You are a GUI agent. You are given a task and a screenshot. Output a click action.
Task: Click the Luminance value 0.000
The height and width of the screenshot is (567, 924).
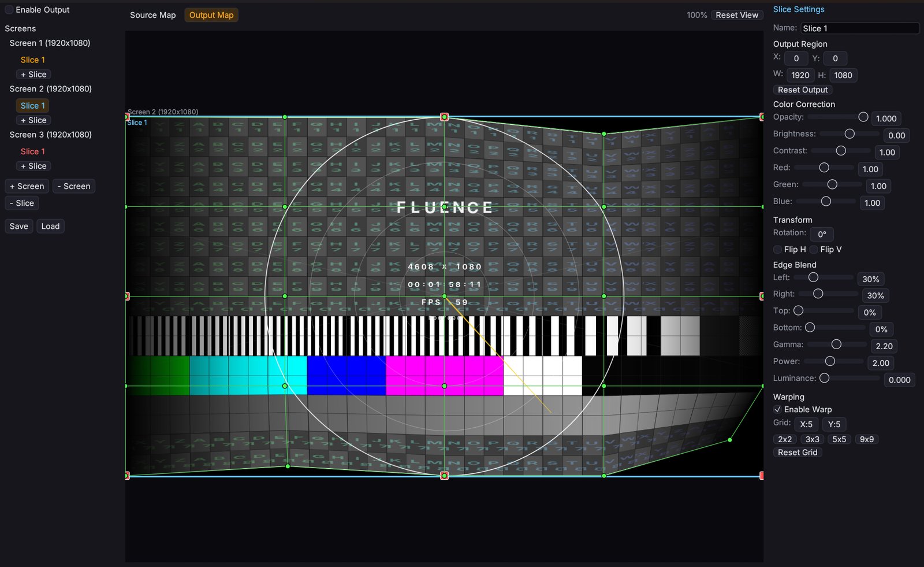pyautogui.click(x=899, y=380)
